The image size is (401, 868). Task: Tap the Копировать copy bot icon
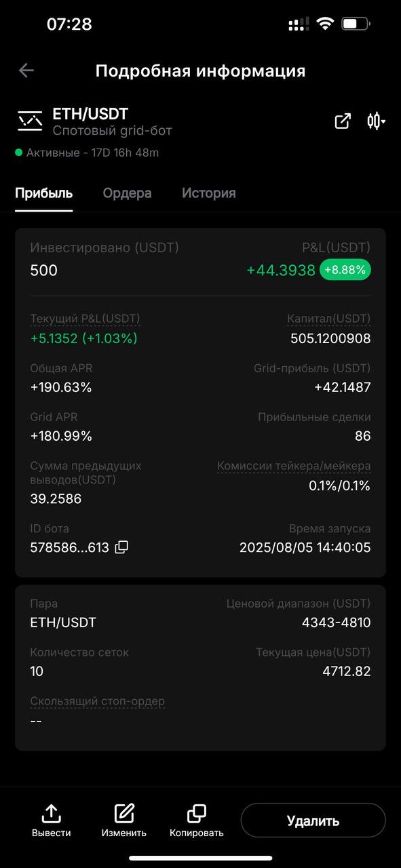coord(197,813)
